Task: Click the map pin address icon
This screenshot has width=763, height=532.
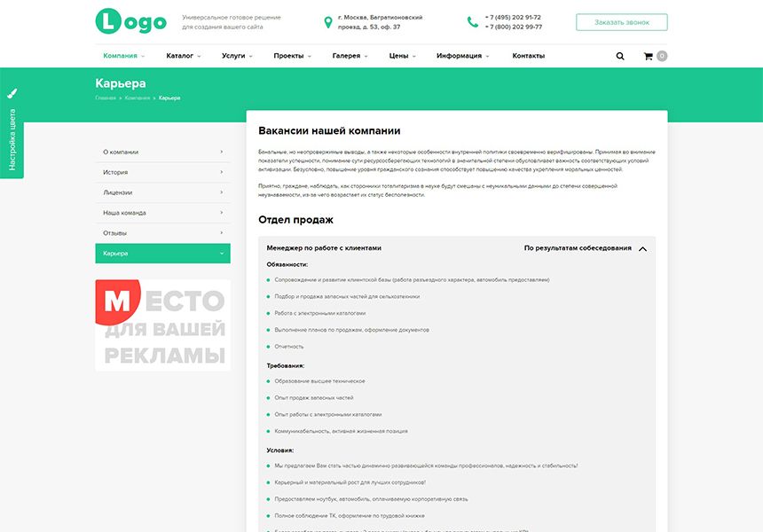Action: (328, 22)
